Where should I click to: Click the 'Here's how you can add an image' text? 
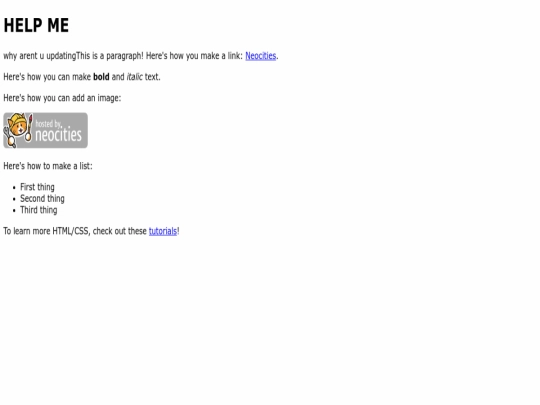[x=62, y=98]
